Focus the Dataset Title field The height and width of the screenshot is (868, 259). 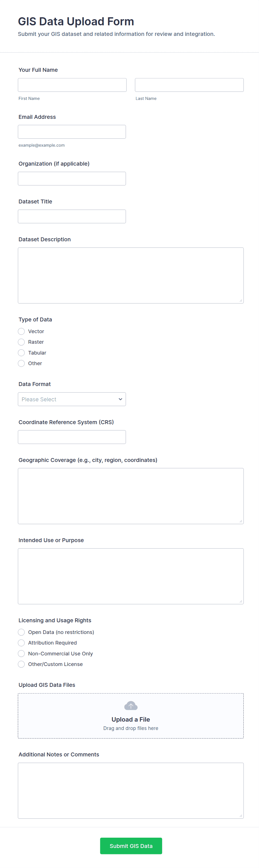pyautogui.click(x=72, y=216)
